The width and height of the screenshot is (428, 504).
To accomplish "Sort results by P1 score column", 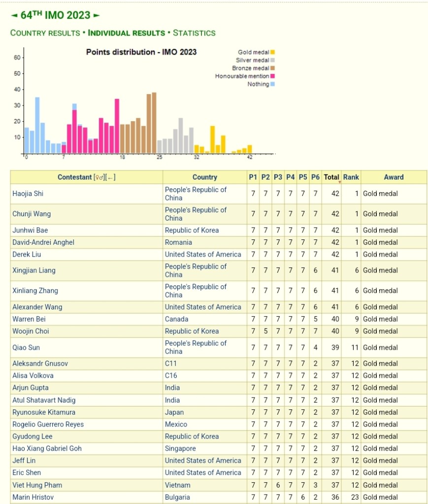I will (x=253, y=177).
